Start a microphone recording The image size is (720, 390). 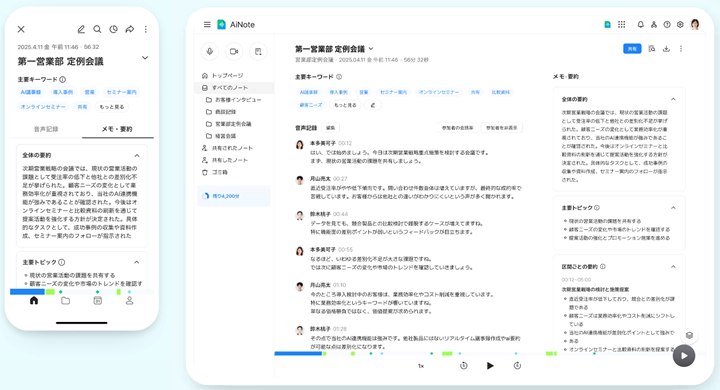pos(210,51)
